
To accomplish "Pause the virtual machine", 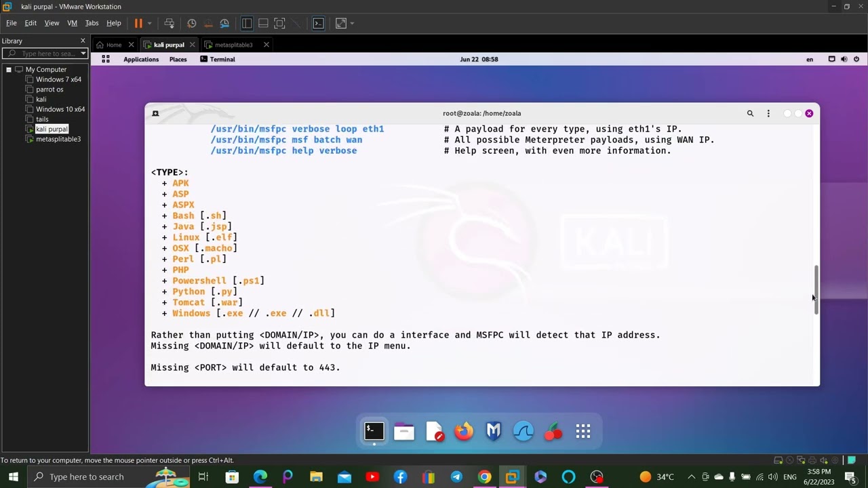I will (138, 23).
